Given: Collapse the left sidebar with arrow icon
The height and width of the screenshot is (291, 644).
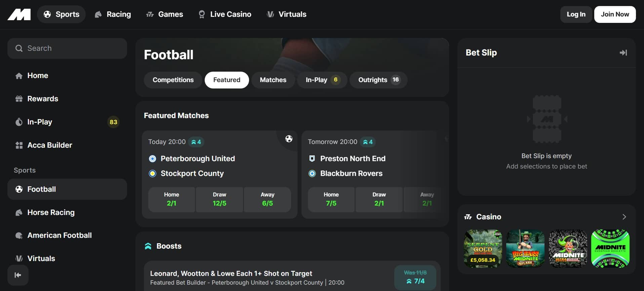Looking at the screenshot, I should point(18,275).
